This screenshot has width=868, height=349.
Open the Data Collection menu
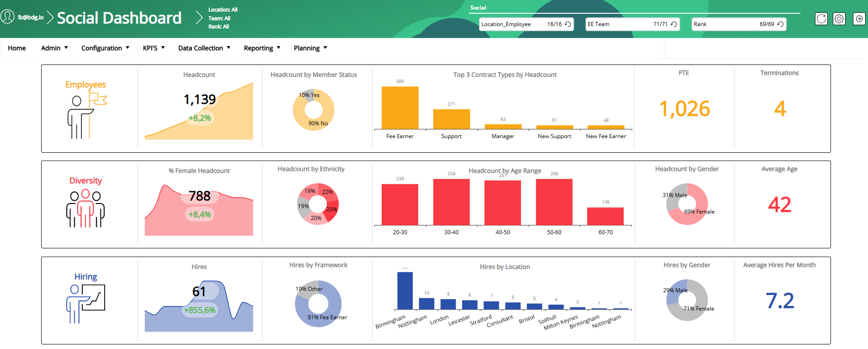coord(204,48)
